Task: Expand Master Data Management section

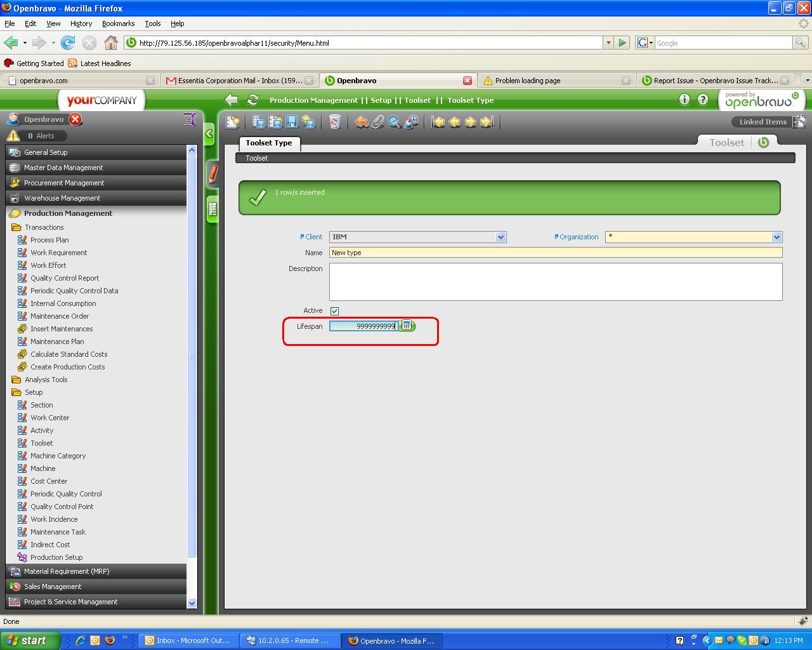Action: pyautogui.click(x=96, y=168)
